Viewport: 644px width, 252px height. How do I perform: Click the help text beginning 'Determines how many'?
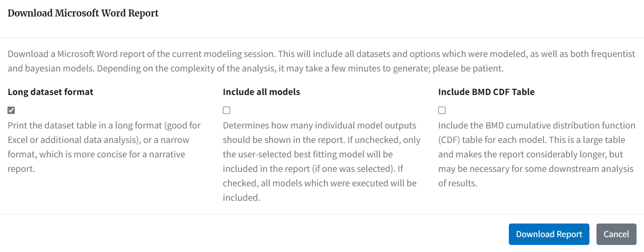(322, 162)
